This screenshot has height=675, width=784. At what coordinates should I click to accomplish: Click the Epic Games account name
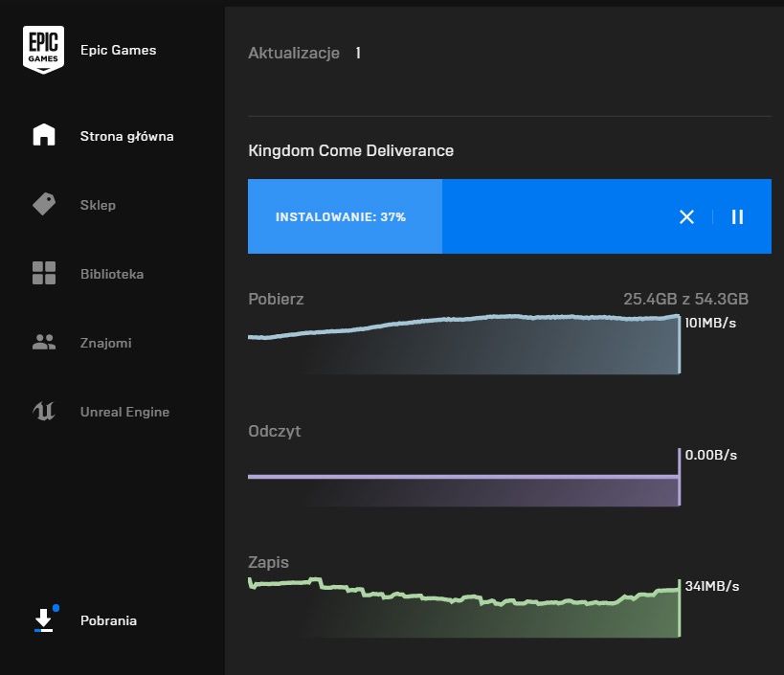coord(118,50)
